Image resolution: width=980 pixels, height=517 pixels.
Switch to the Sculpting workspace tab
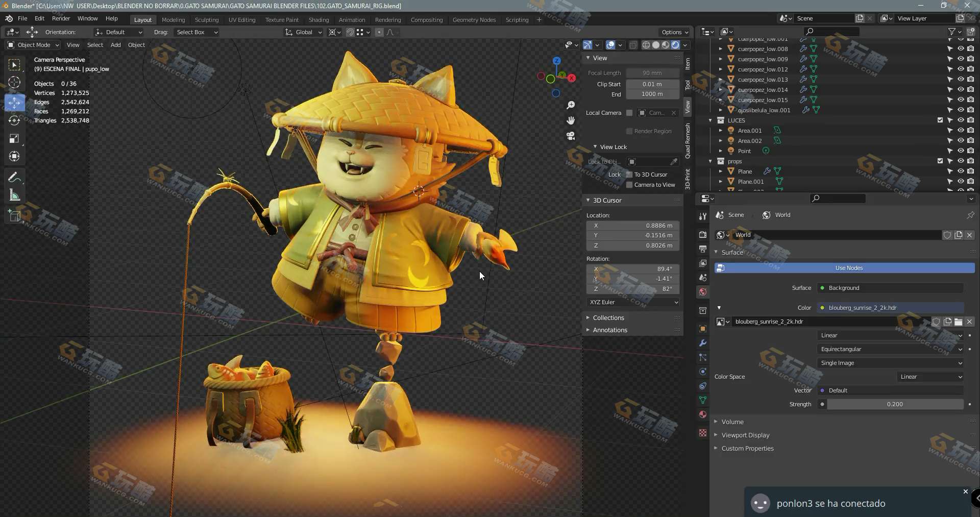[x=206, y=20]
